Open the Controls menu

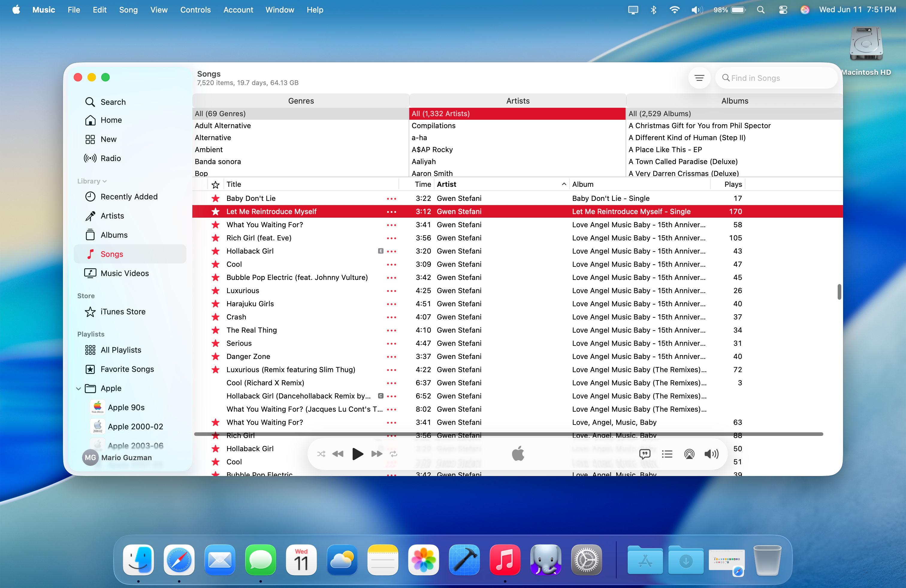[195, 10]
